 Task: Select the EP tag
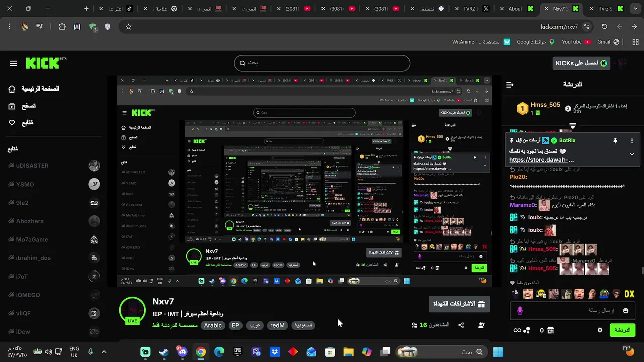pos(235,325)
